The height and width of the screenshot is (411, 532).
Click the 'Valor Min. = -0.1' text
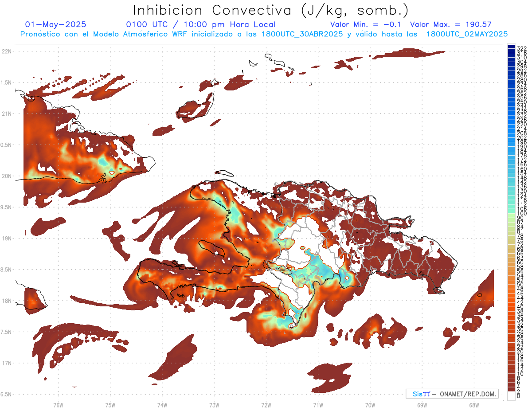point(365,24)
